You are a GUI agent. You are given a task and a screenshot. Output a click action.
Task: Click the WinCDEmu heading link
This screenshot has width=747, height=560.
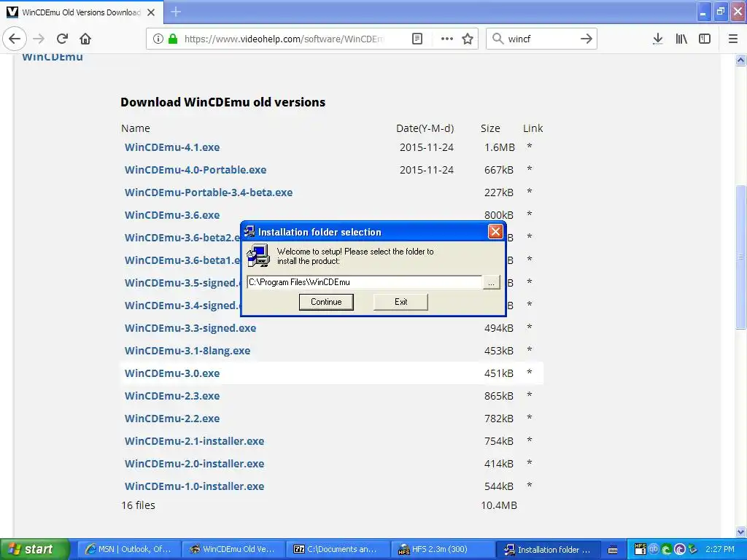click(53, 57)
